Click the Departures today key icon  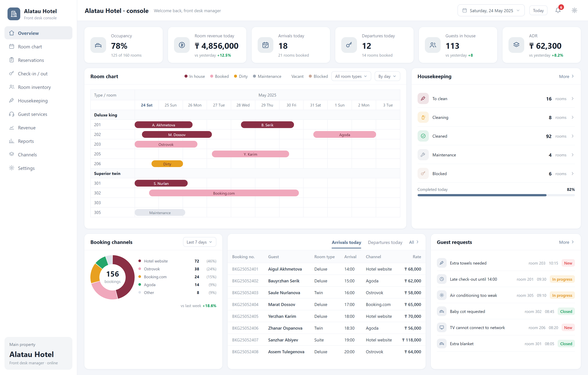tap(349, 45)
